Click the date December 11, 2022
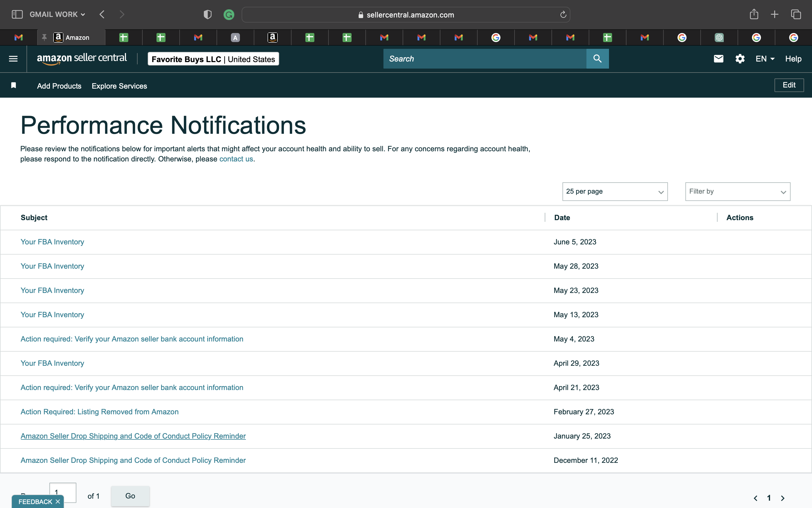 point(586,460)
